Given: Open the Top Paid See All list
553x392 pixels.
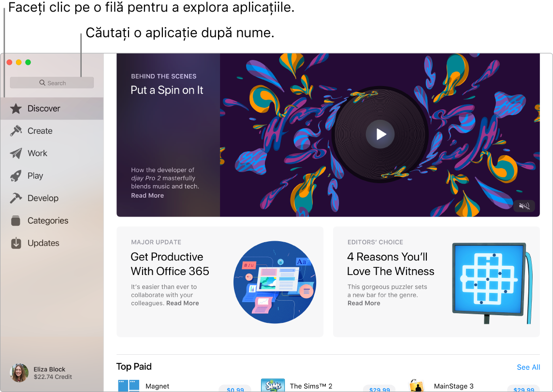Looking at the screenshot, I should (528, 367).
